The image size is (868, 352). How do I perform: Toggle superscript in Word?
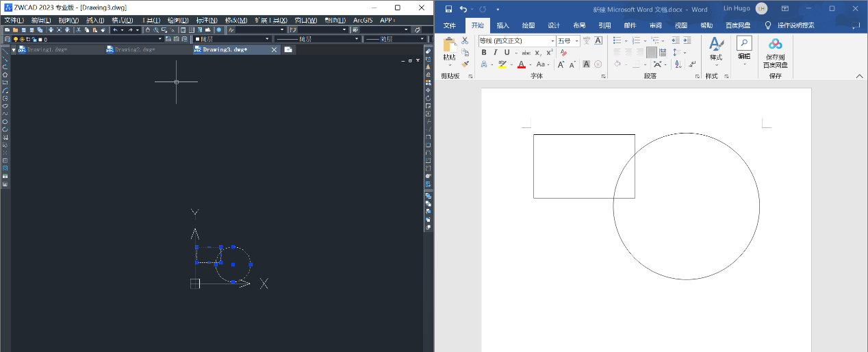tap(550, 53)
